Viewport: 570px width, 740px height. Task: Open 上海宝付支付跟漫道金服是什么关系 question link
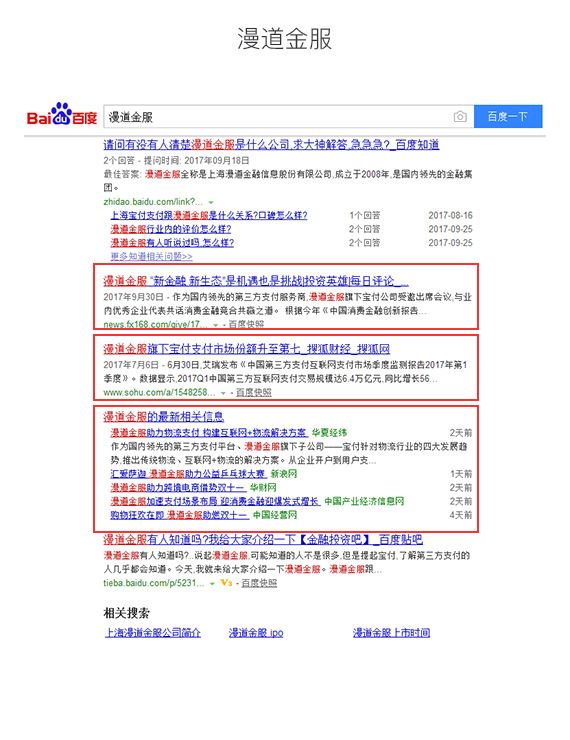pyautogui.click(x=209, y=216)
